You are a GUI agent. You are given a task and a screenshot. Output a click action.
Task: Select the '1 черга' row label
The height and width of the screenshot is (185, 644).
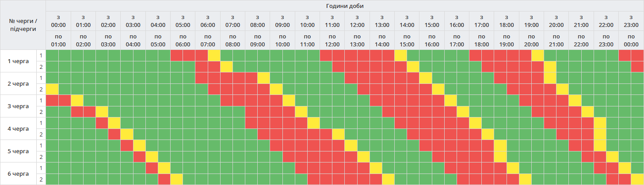click(19, 61)
